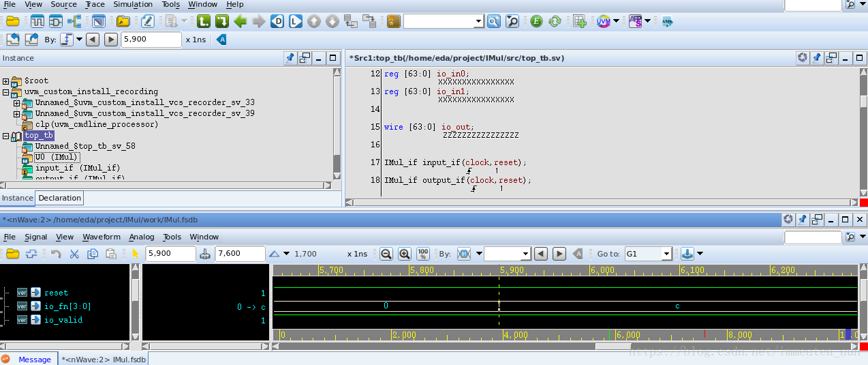
Task: Open new schematic window icon
Action: click(55, 21)
